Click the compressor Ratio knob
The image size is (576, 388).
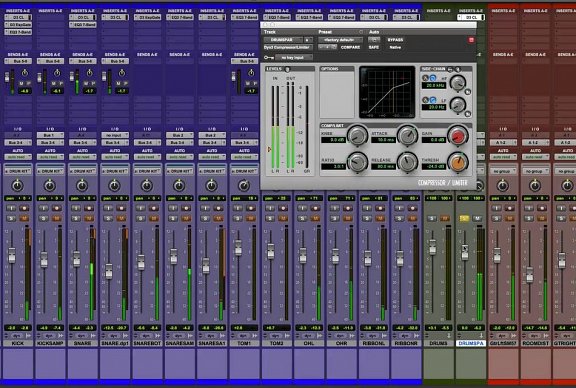(x=357, y=162)
